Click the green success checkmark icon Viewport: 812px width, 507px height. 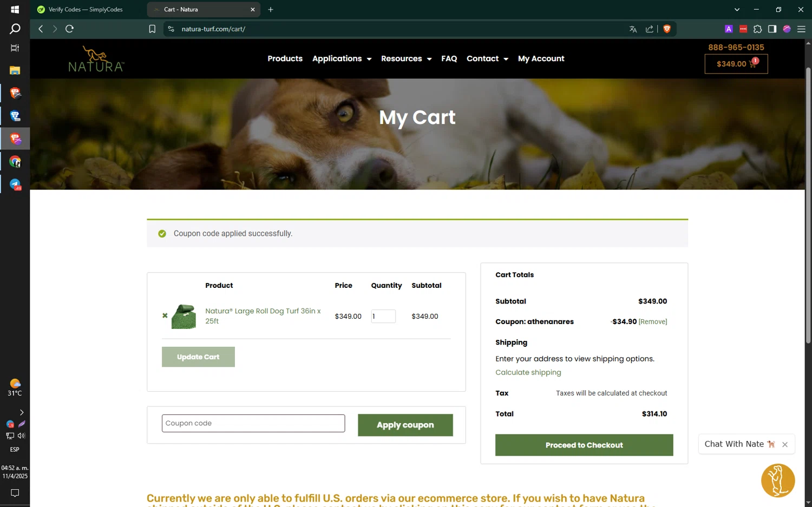click(x=162, y=234)
